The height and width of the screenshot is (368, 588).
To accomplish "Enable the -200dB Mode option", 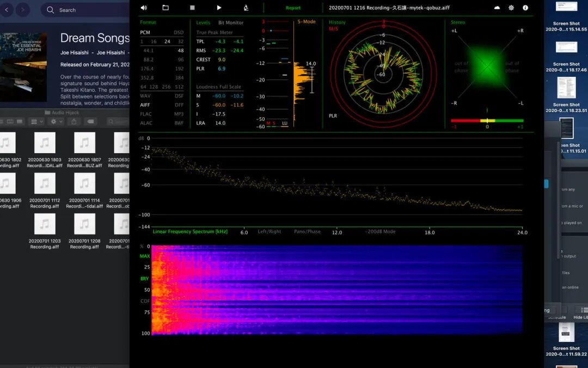I will coord(381,232).
